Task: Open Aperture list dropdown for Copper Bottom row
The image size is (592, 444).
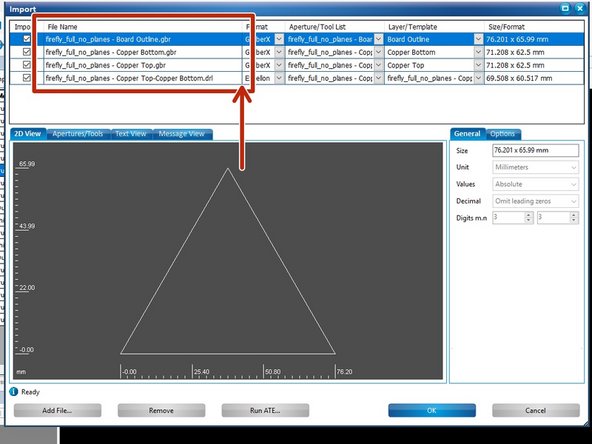Action: point(379,52)
